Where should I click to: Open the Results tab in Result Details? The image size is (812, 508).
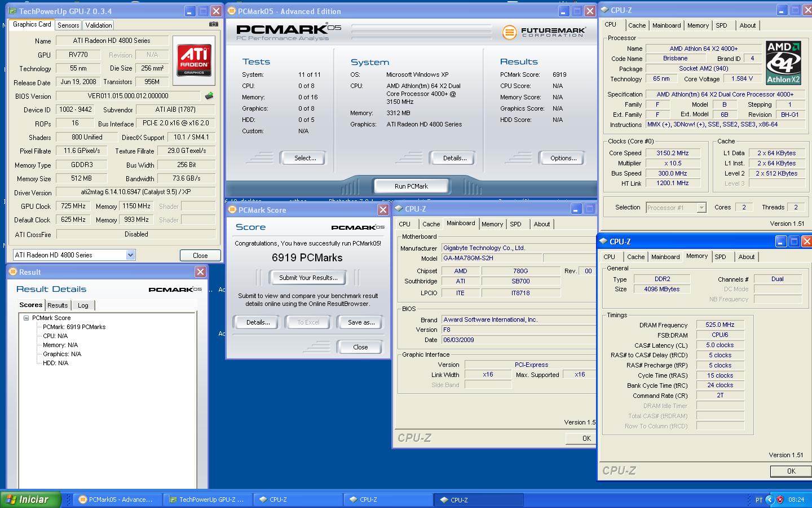(x=58, y=305)
